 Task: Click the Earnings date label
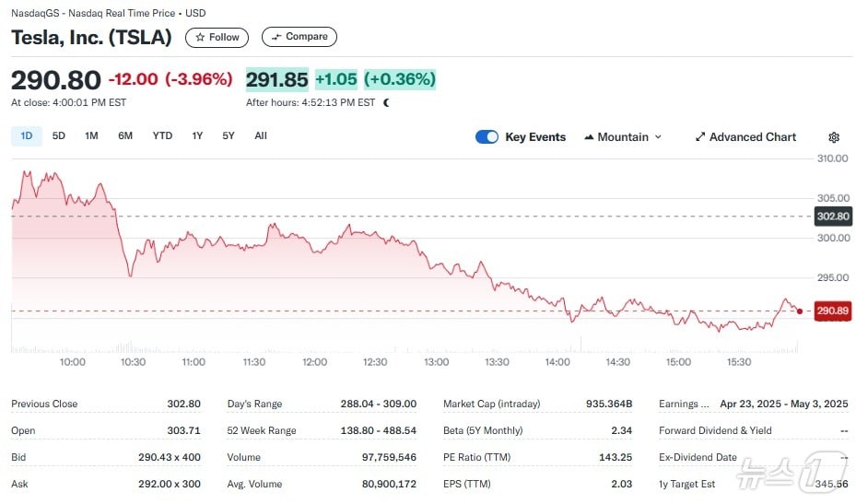[x=684, y=404]
